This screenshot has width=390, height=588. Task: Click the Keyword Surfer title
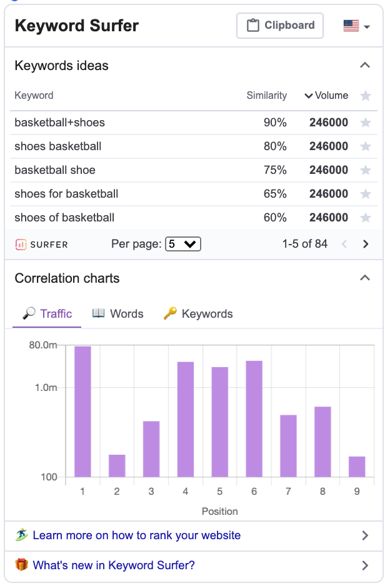[x=77, y=26]
